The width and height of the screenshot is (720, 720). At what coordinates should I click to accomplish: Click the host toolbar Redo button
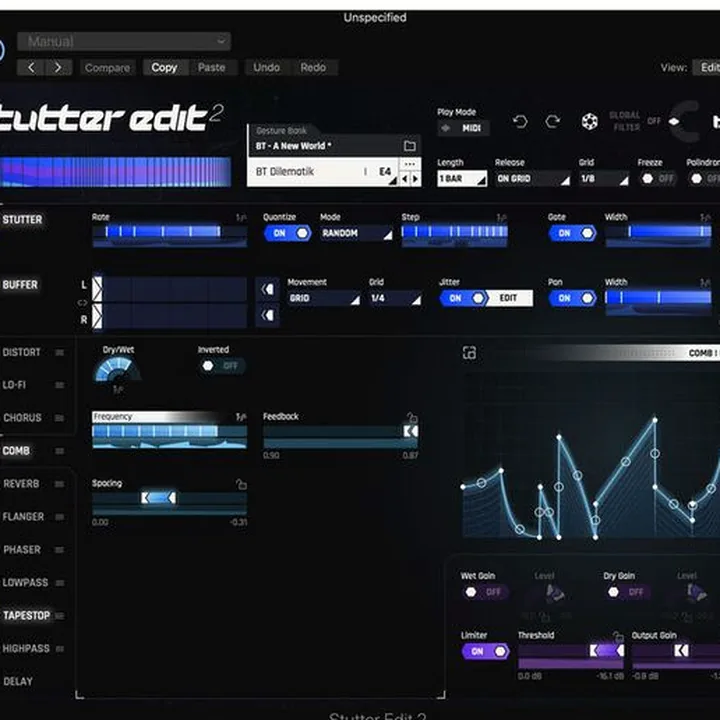[x=313, y=68]
